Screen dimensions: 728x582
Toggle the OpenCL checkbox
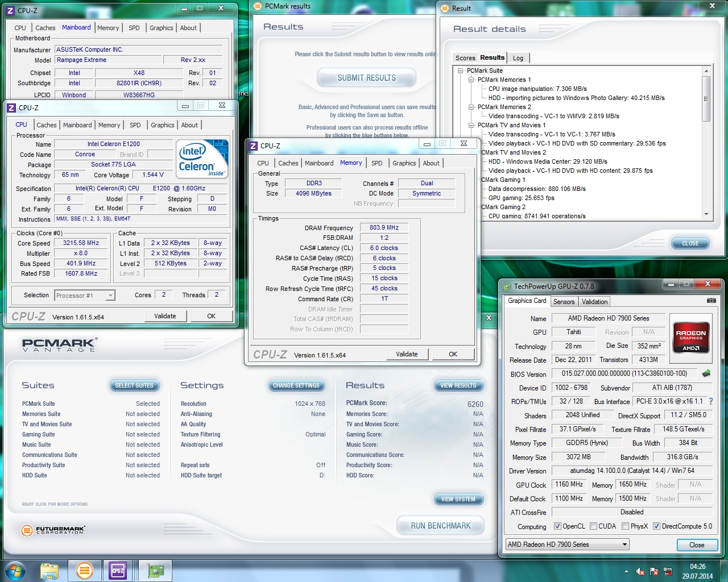pyautogui.click(x=557, y=526)
